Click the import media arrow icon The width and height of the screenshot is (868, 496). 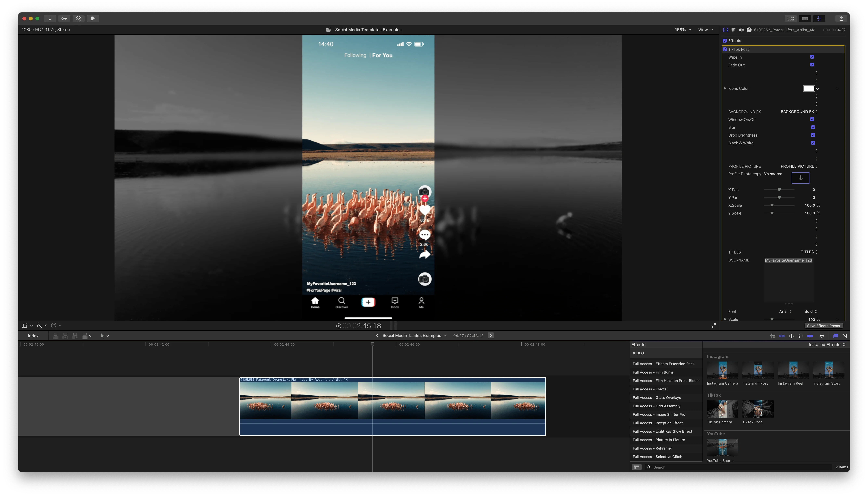[x=50, y=18]
